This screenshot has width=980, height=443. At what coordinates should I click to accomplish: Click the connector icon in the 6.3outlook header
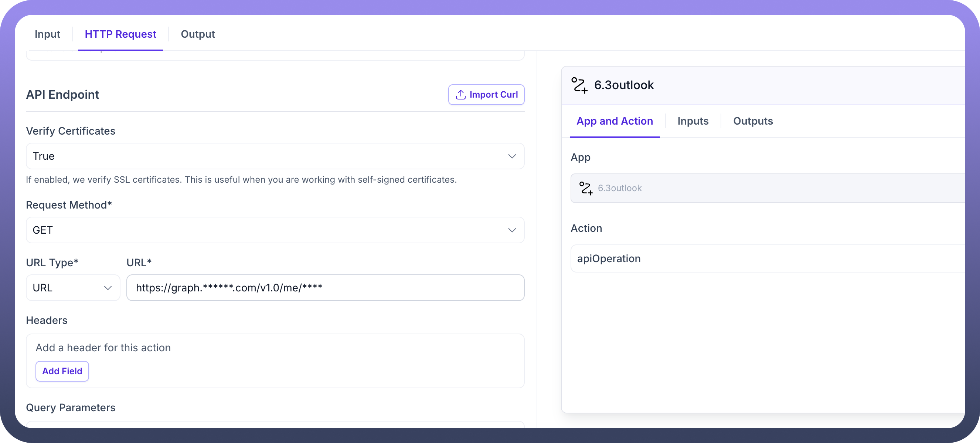point(579,85)
